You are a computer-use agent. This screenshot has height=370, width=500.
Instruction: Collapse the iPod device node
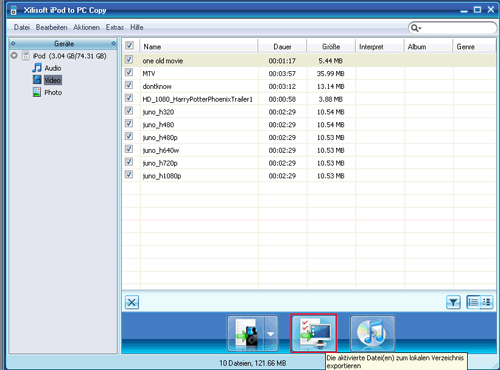[14, 55]
